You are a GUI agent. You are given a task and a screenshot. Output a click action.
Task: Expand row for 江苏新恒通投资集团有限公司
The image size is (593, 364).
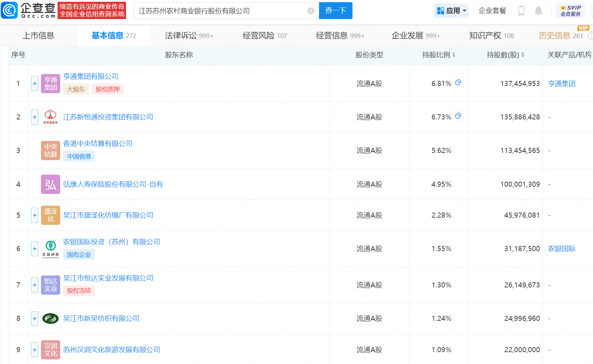pos(35,117)
